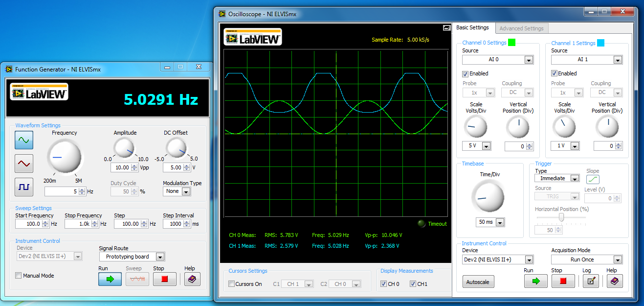This screenshot has height=306, width=644.
Task: Toggle CH1 display measurements checkbox
Action: 413,284
